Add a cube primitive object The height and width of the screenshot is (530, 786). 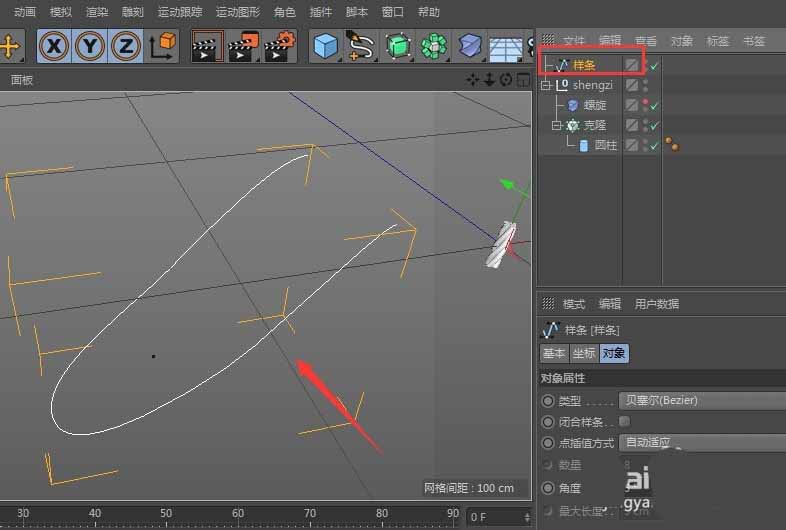[325, 46]
